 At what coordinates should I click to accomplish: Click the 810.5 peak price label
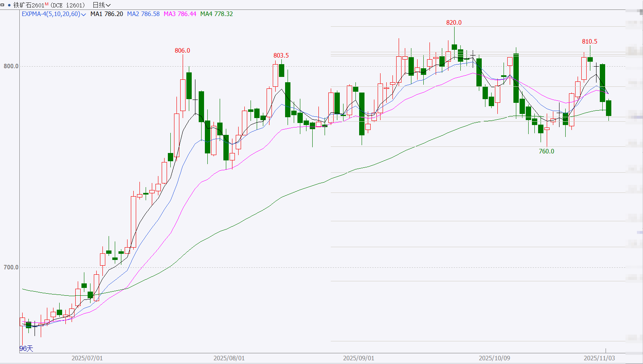pos(590,42)
